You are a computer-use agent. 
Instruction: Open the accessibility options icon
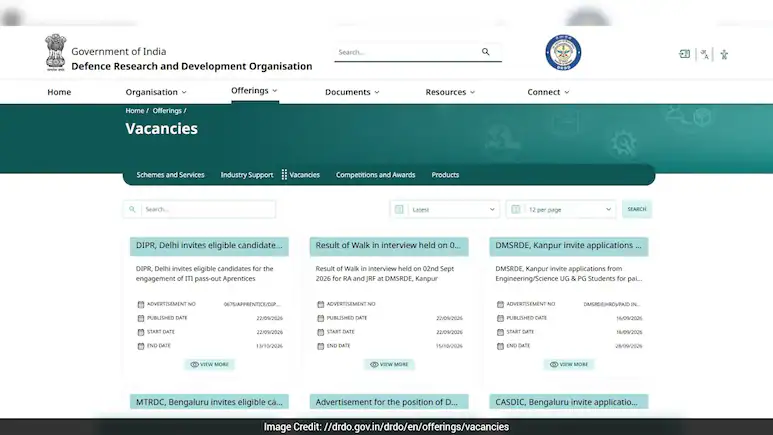point(724,54)
